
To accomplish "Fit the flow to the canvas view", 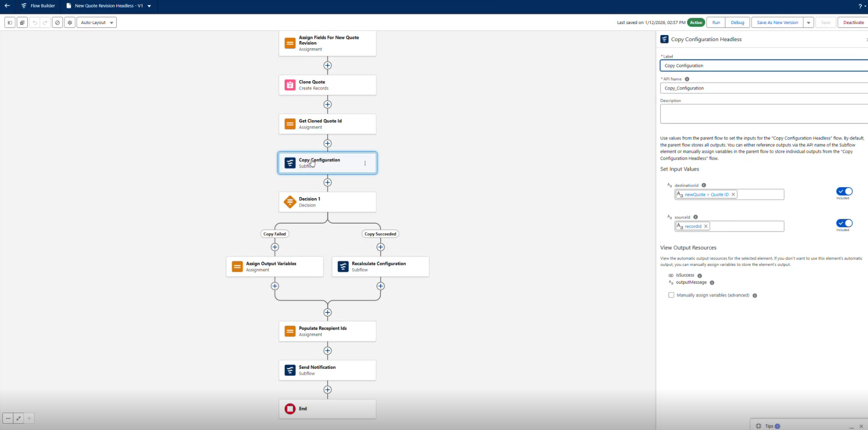I will pyautogui.click(x=18, y=418).
